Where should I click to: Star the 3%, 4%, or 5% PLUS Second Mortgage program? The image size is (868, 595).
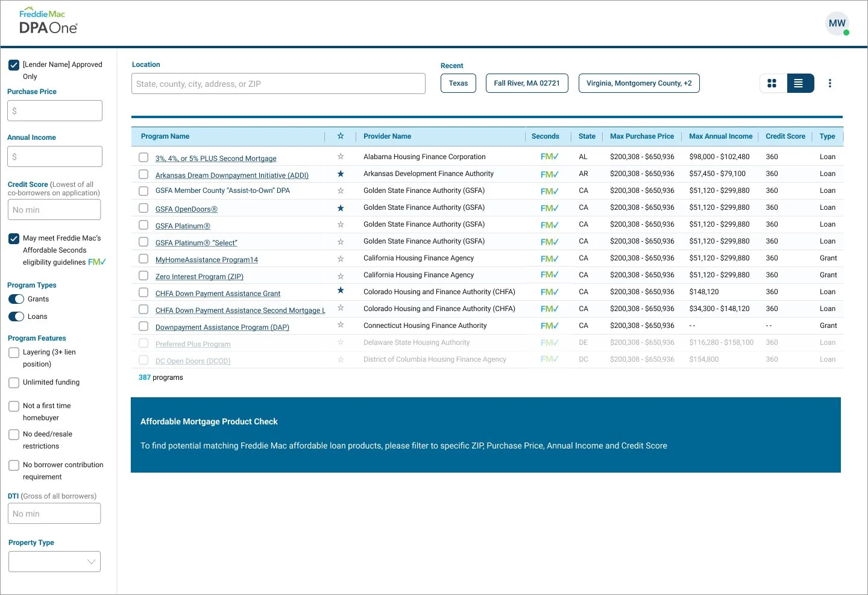[341, 157]
